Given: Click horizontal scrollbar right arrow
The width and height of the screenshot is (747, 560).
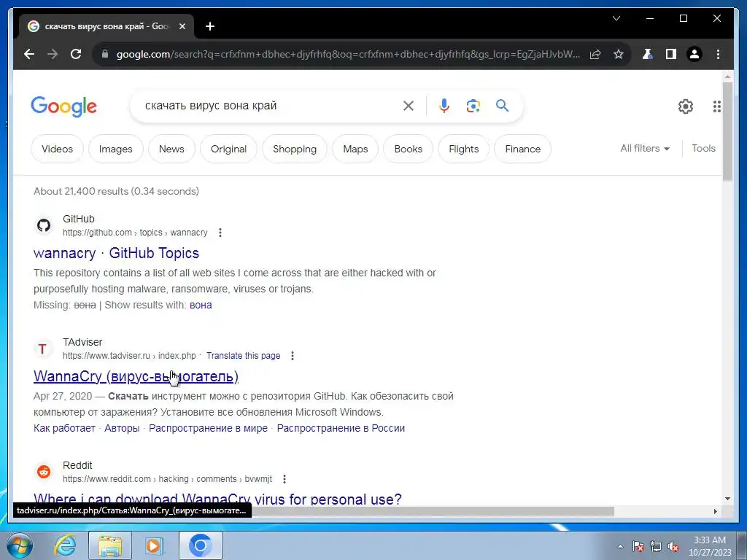Looking at the screenshot, I should [x=715, y=511].
